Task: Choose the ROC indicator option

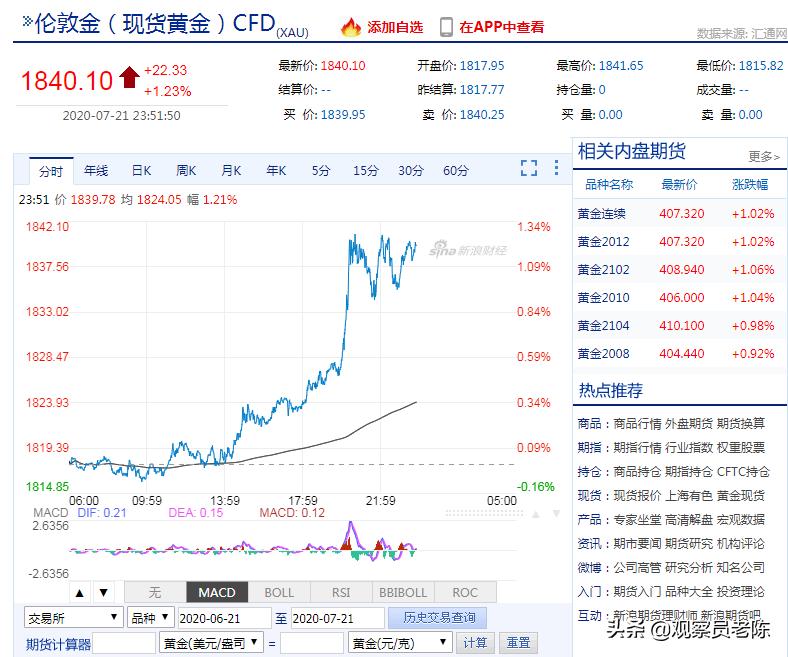Action: coord(465,592)
